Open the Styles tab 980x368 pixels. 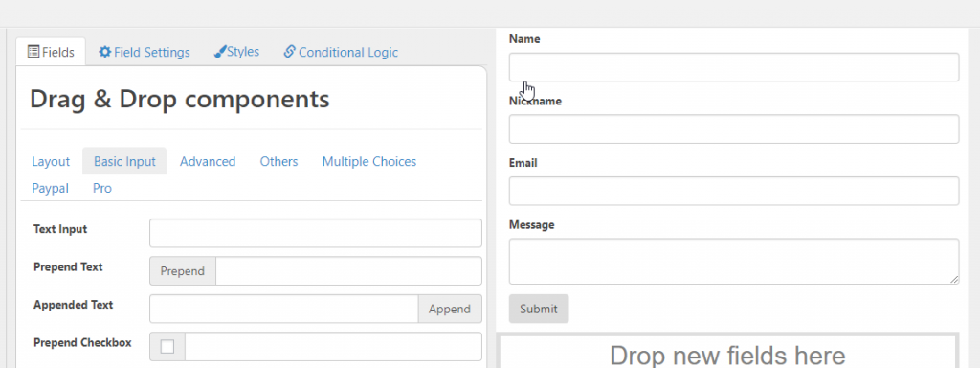point(236,52)
